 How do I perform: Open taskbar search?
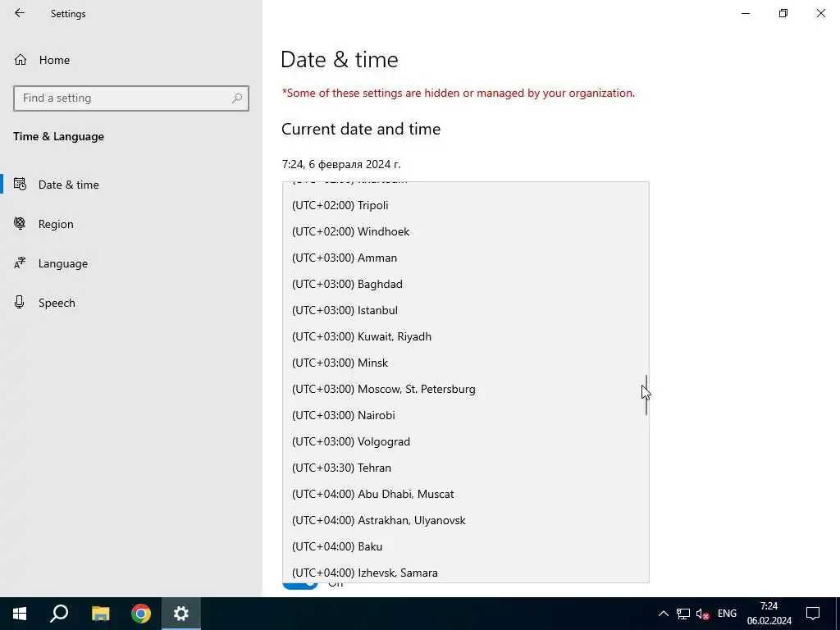(59, 614)
